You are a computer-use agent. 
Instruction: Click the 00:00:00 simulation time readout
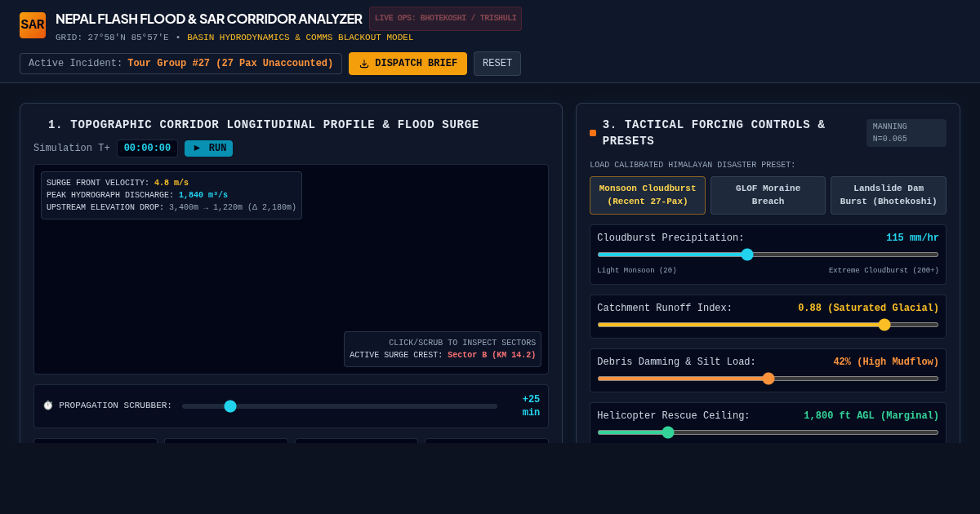(x=147, y=148)
